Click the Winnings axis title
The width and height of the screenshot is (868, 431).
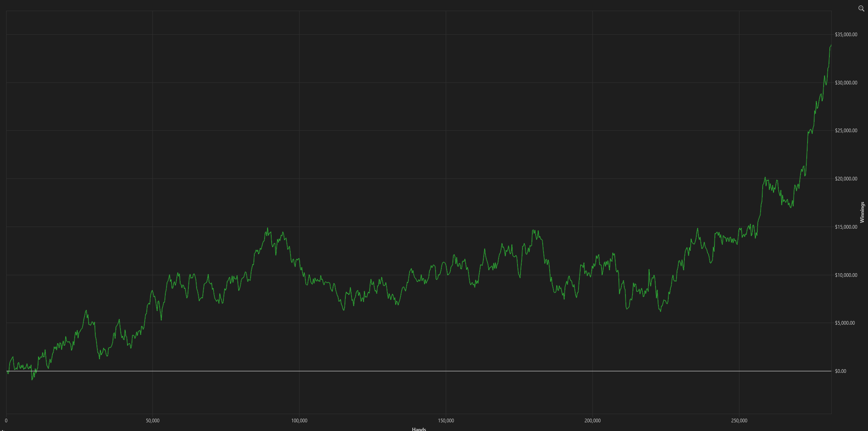[862, 212]
